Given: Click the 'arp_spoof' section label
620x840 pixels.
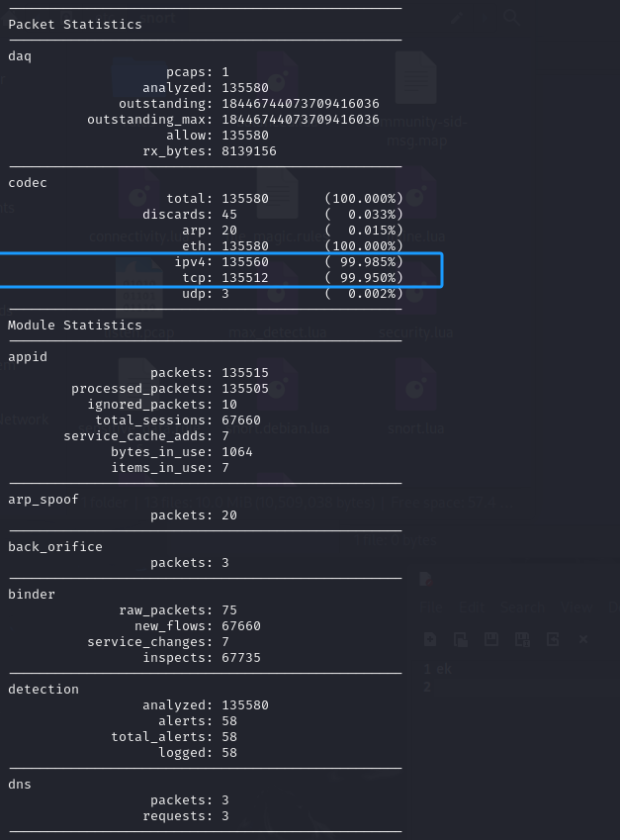Looking at the screenshot, I should (x=44, y=500).
